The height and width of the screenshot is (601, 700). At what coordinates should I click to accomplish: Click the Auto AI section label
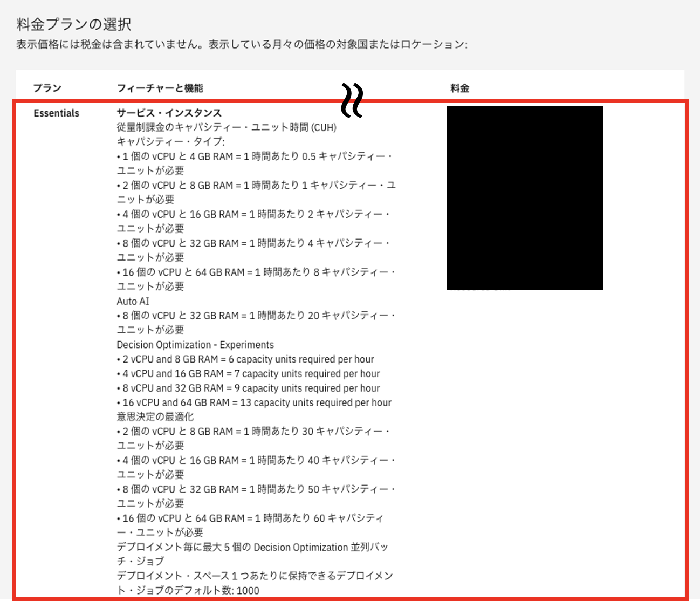(133, 301)
